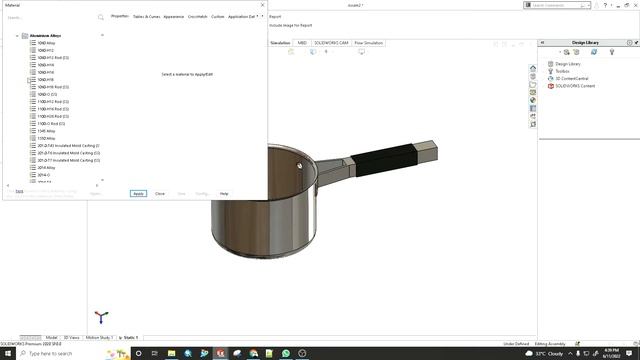Click the material search input field
640x360 pixels.
pos(51,18)
